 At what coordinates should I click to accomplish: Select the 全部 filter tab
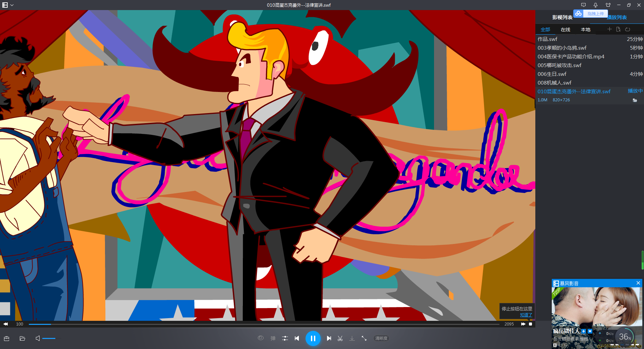(x=545, y=30)
